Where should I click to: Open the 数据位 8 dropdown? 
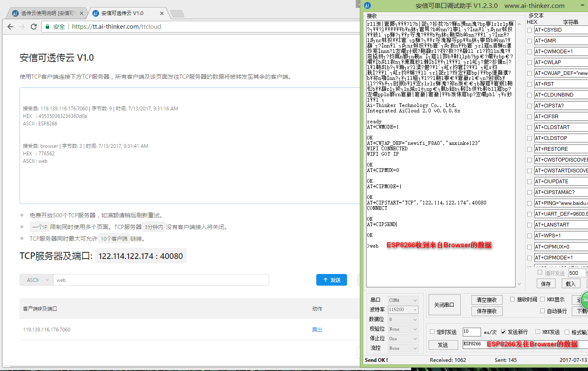(x=403, y=319)
